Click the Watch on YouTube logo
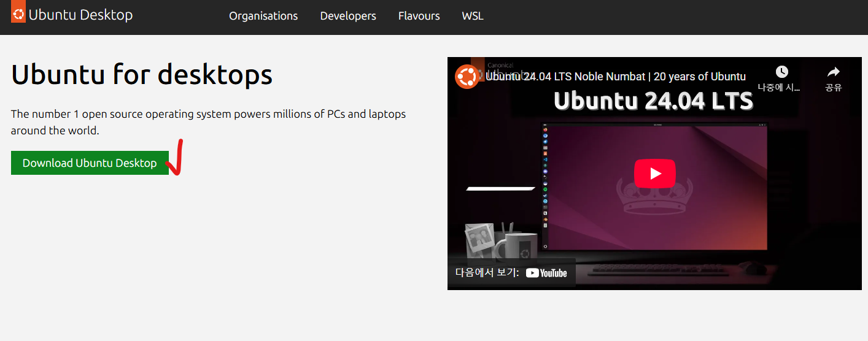Viewport: 868px width, 341px height. point(546,273)
